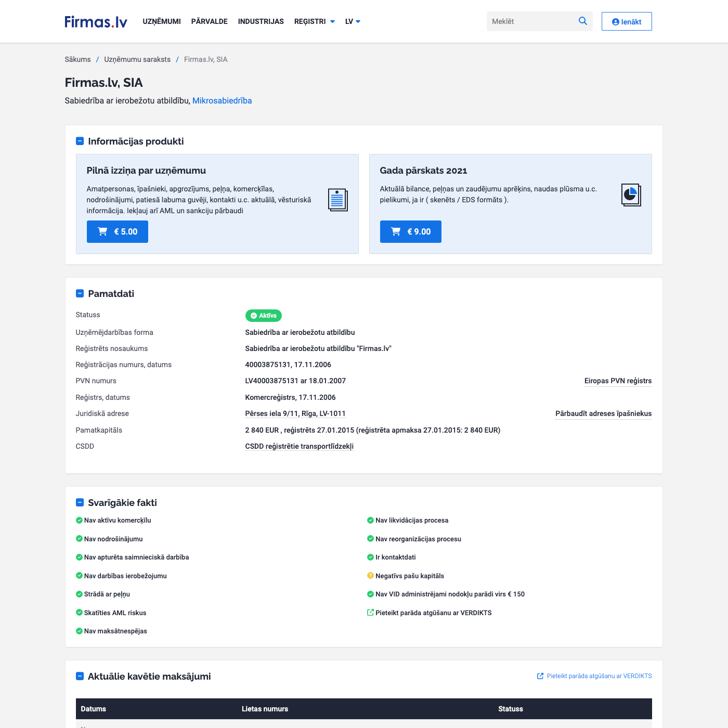Open the LV language dropdown
728x728 pixels.
[353, 21]
